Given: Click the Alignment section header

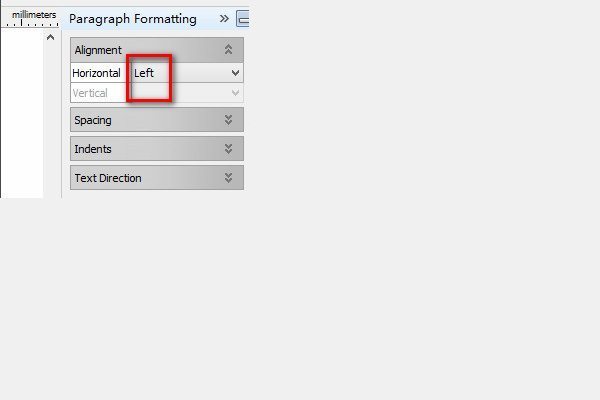Looking at the screenshot, I should click(x=157, y=50).
